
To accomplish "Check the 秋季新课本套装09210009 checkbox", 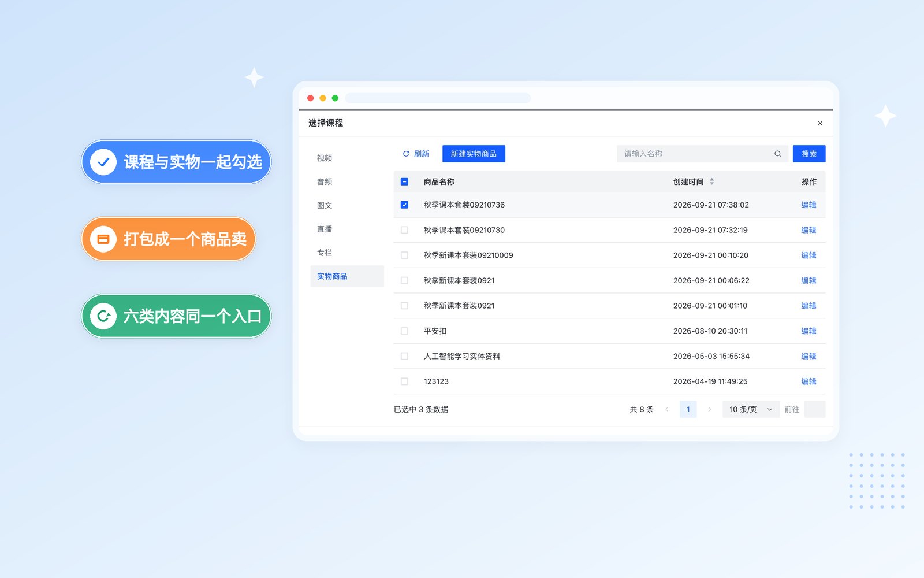I will [404, 255].
